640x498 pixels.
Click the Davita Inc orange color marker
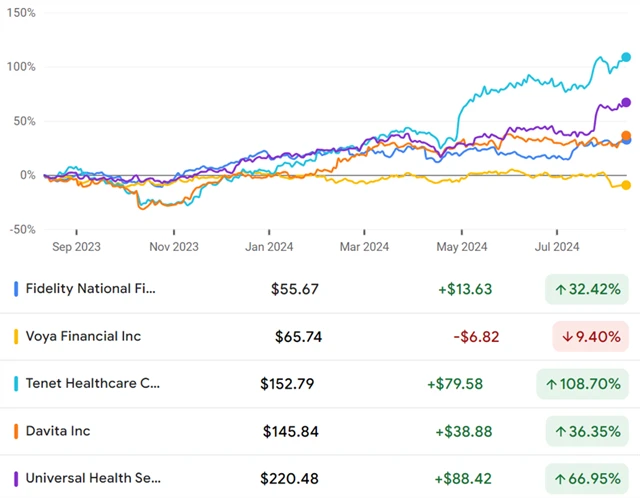(x=16, y=431)
